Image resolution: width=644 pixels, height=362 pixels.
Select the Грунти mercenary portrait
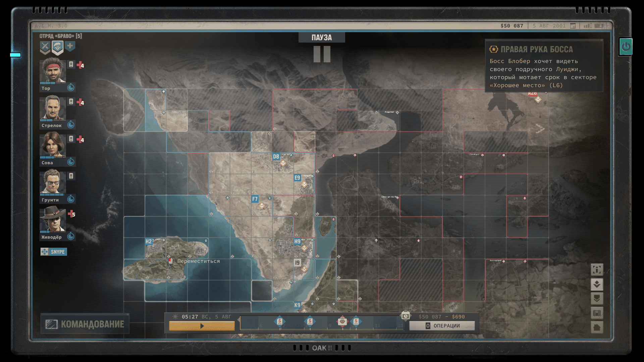(53, 182)
